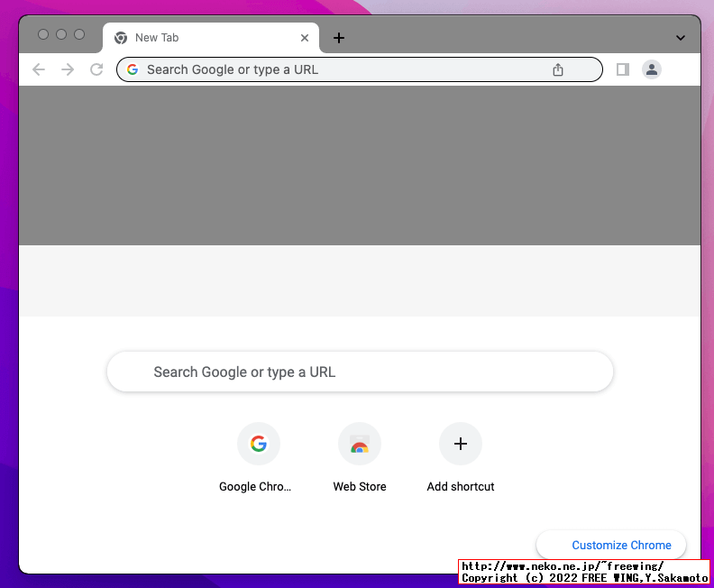Select the New Tab tab

click(211, 38)
